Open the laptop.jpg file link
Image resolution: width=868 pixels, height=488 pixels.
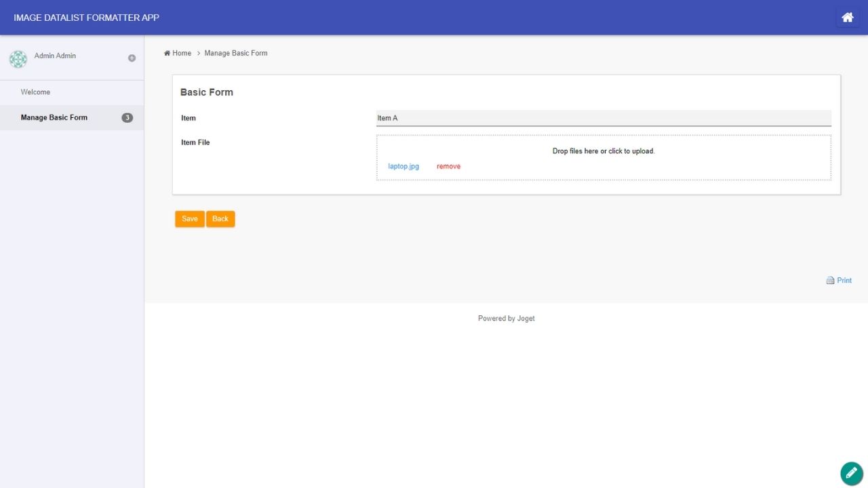click(x=403, y=167)
